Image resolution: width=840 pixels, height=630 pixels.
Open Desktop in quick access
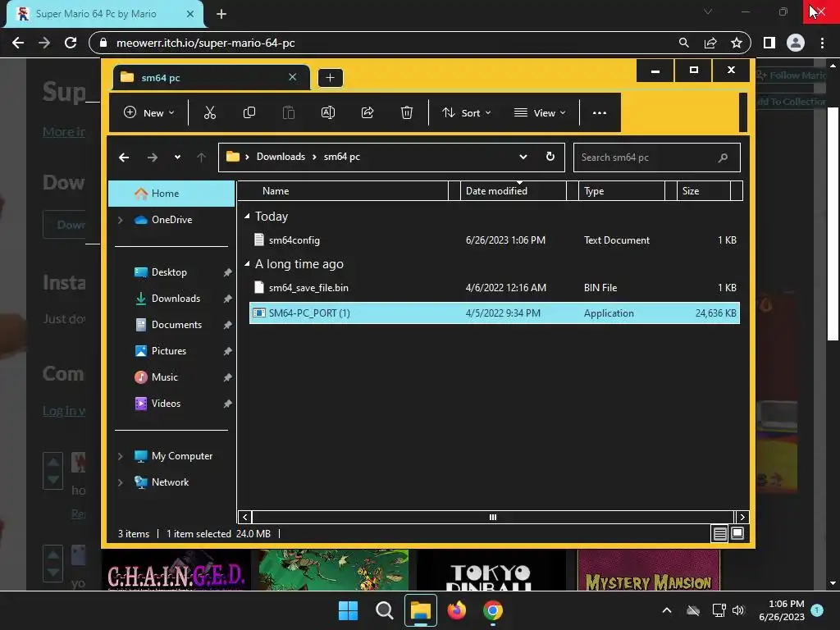point(171,272)
